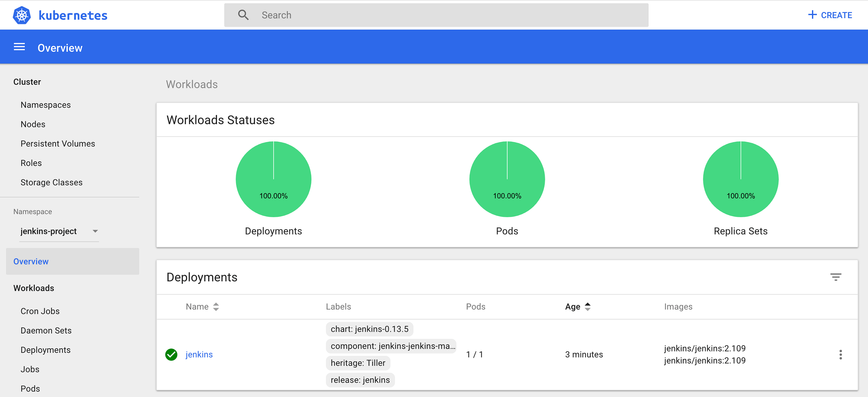Expand the jenkins-project namespace dropdown
Image resolution: width=868 pixels, height=397 pixels.
click(95, 231)
